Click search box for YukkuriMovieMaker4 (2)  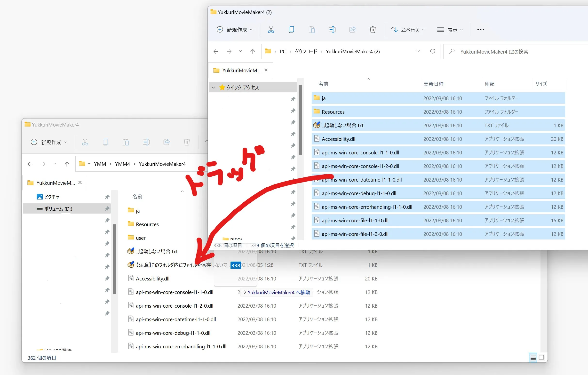click(515, 52)
